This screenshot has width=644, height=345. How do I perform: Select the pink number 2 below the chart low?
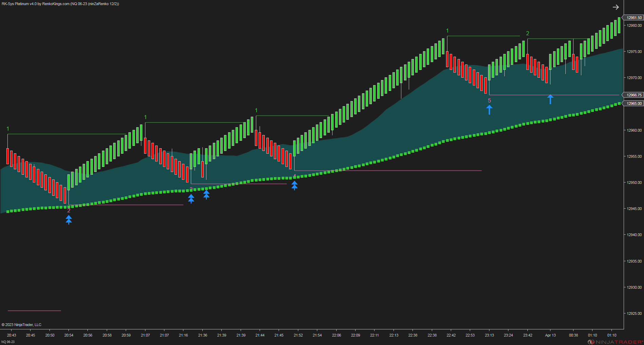[69, 210]
